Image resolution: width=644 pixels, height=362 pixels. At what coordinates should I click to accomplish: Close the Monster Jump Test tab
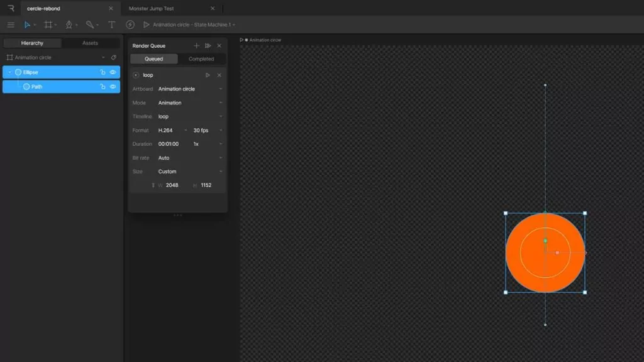coord(213,8)
